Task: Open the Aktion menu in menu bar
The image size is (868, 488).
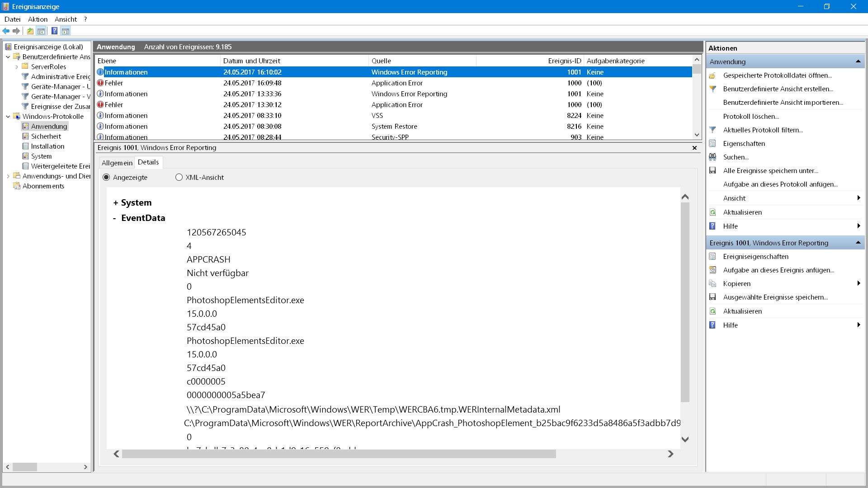Action: point(37,19)
